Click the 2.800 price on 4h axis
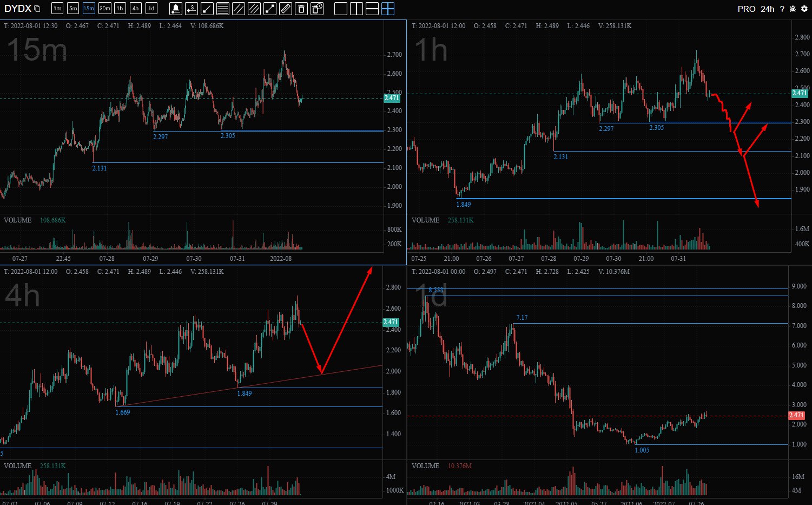This screenshot has width=812, height=505. (x=393, y=287)
